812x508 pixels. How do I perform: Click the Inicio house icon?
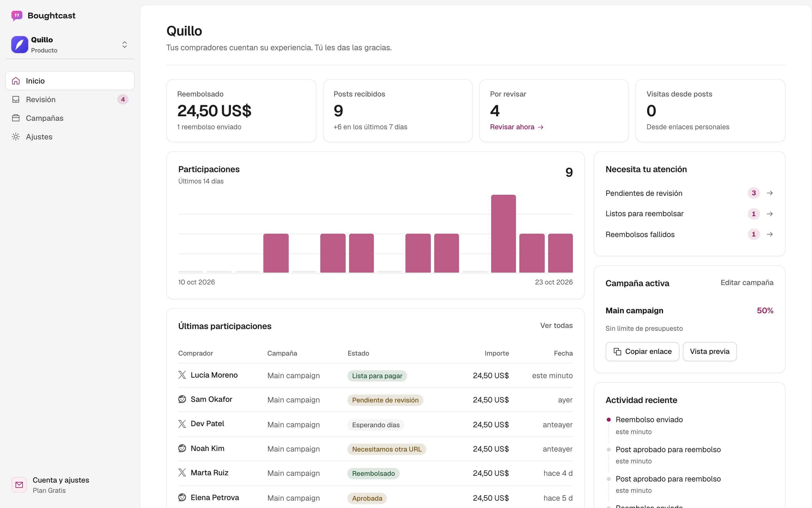(16, 81)
